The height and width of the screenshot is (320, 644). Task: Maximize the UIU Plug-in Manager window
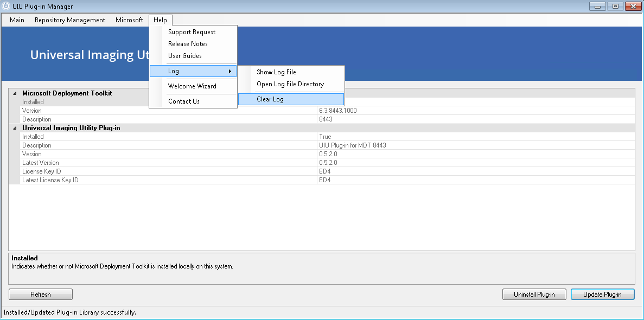point(615,6)
